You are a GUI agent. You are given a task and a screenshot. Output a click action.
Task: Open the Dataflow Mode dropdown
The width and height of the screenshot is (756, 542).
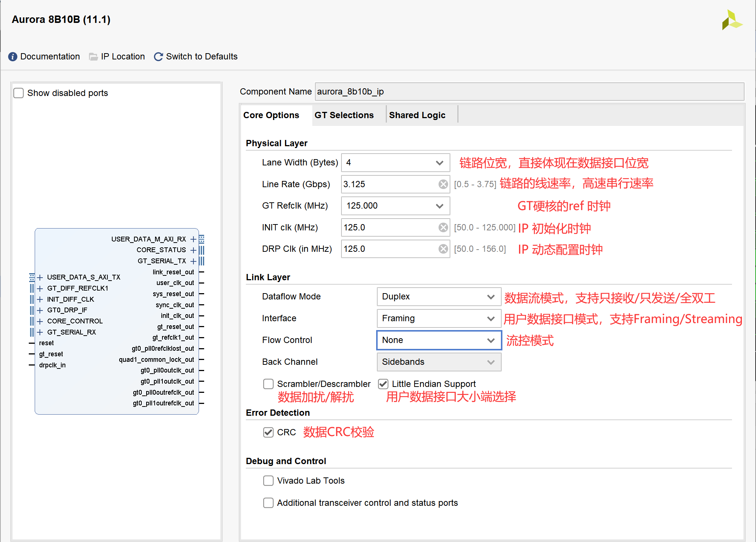(491, 296)
